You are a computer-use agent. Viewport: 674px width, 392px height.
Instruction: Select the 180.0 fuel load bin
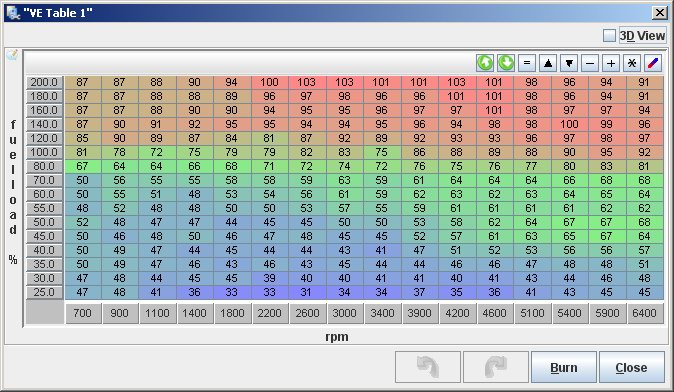click(44, 96)
